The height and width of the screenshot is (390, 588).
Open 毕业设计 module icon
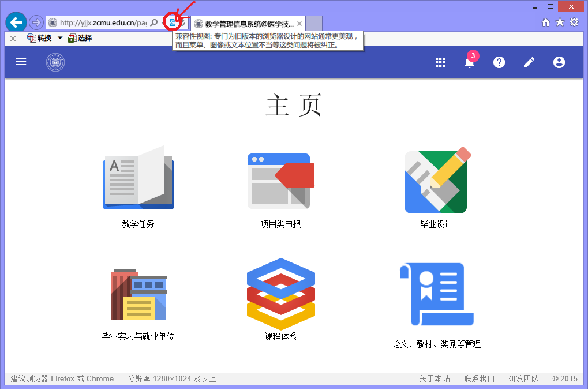(436, 181)
